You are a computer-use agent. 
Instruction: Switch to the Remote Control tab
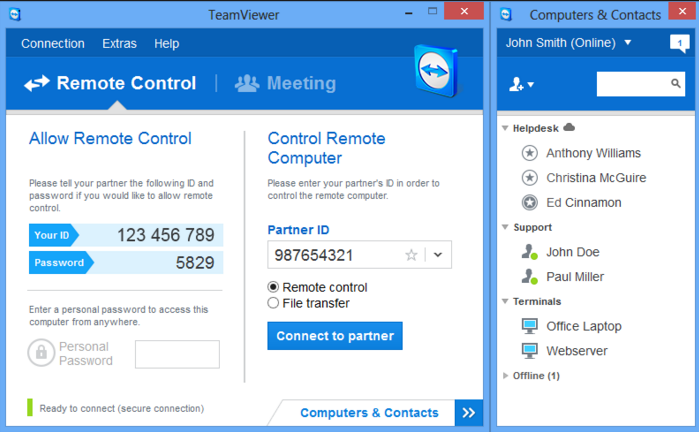tap(110, 83)
